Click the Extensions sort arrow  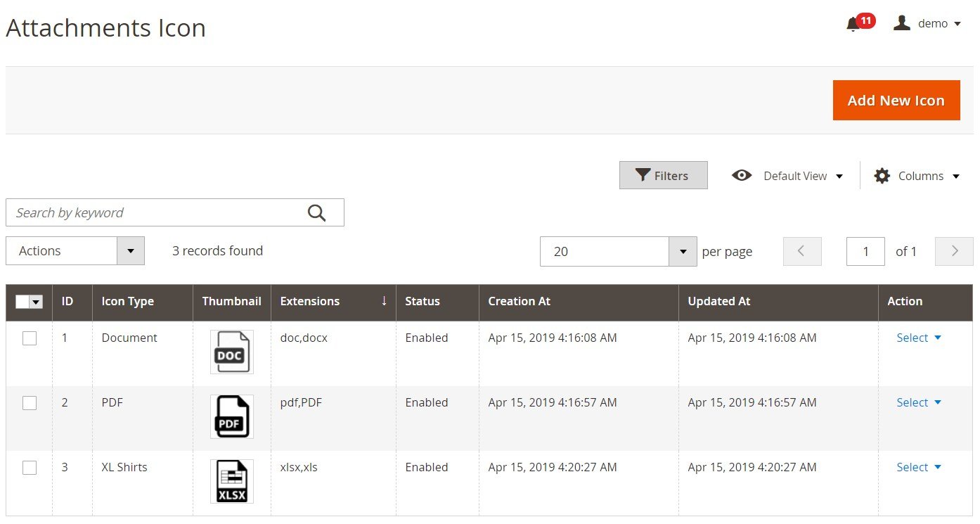(x=384, y=301)
